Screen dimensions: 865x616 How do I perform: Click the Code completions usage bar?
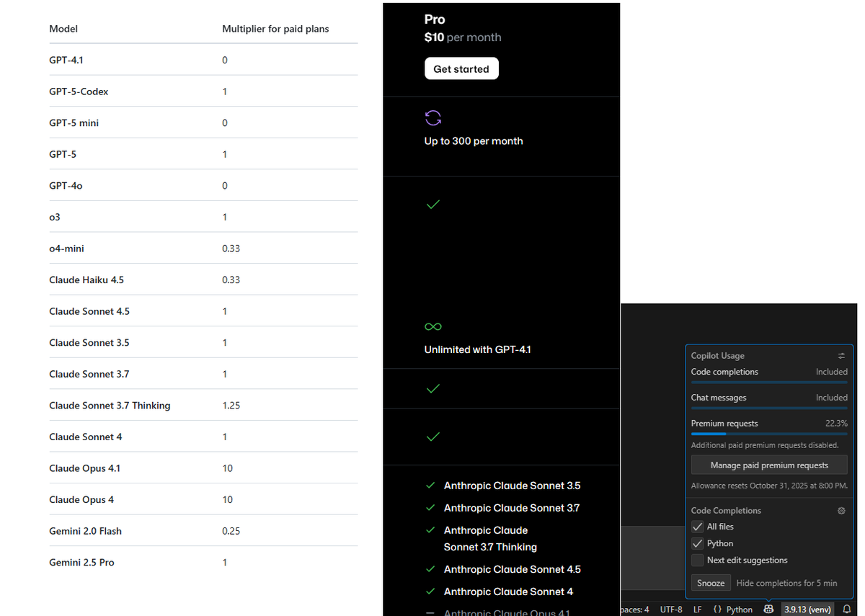[x=769, y=382]
